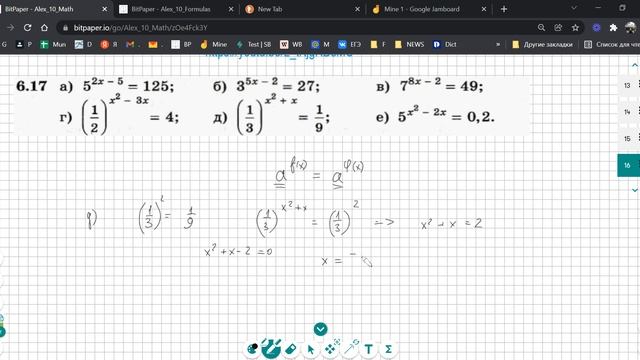640x360 pixels.
Task: Switch to the New Tab tab
Action: 302,9
